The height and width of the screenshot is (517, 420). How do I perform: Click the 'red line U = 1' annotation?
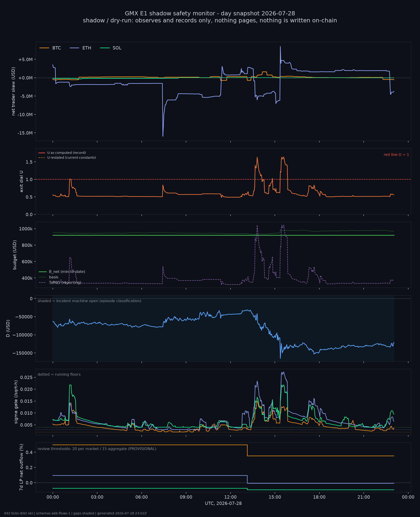click(x=396, y=155)
